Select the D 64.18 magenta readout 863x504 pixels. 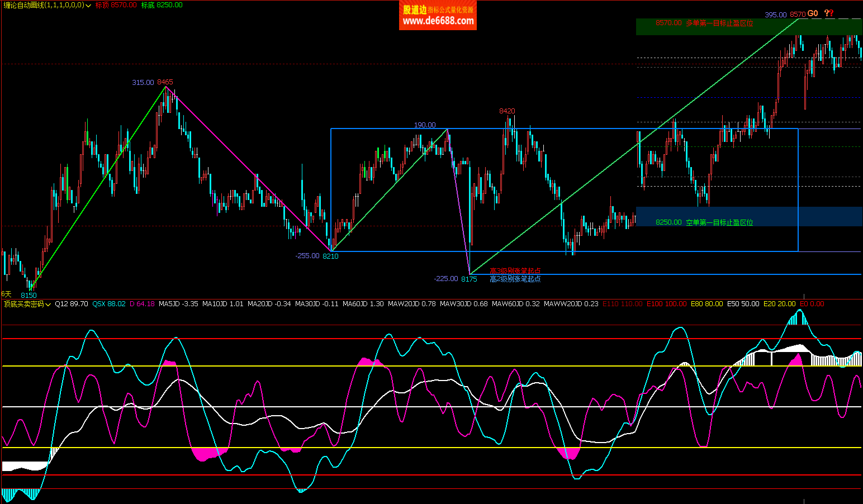coord(142,304)
